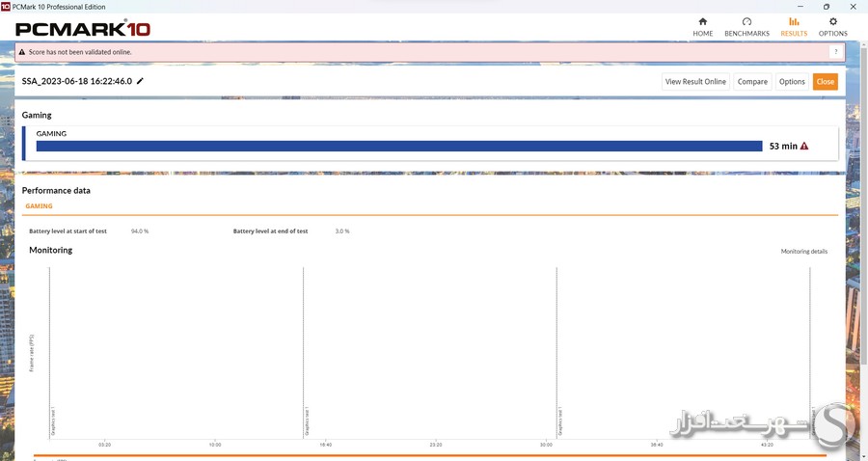Click the 'Frame rate (FPS)' axis label

pyautogui.click(x=32, y=353)
